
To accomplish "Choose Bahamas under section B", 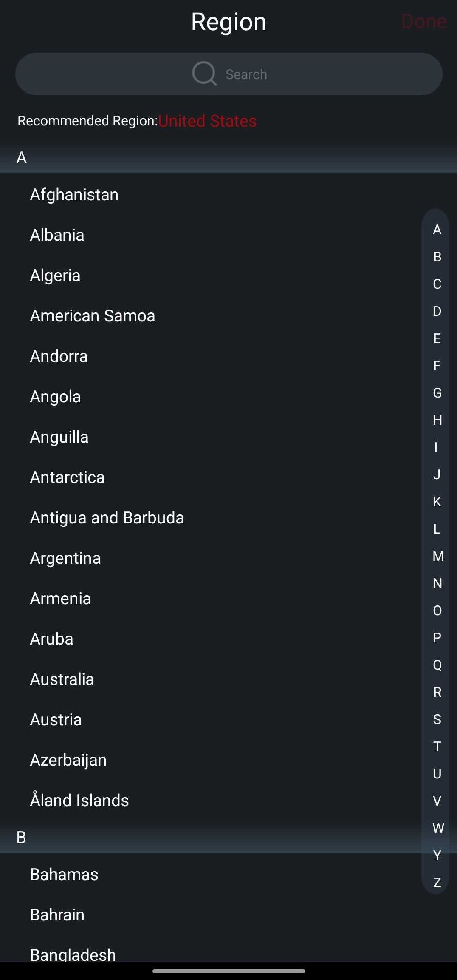I will pyautogui.click(x=228, y=875).
